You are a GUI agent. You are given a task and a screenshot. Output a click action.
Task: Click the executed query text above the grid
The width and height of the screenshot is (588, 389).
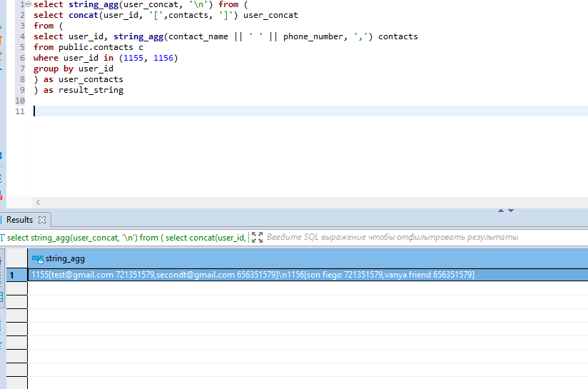[126, 238]
